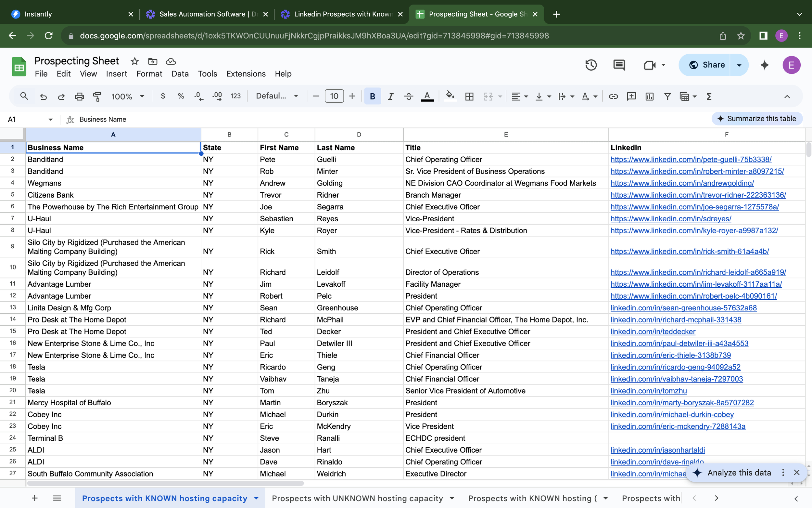This screenshot has height=508, width=812.
Task: Open the zoom level 100% dropdown
Action: (128, 97)
